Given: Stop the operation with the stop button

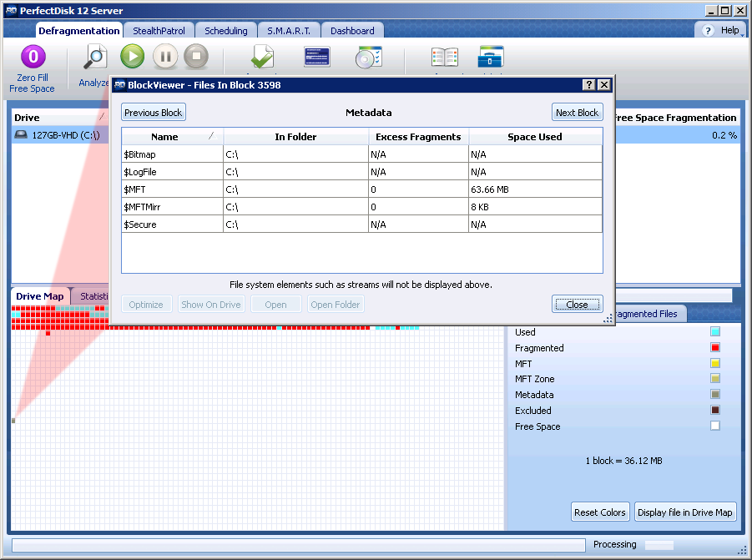Looking at the screenshot, I should coord(196,57).
